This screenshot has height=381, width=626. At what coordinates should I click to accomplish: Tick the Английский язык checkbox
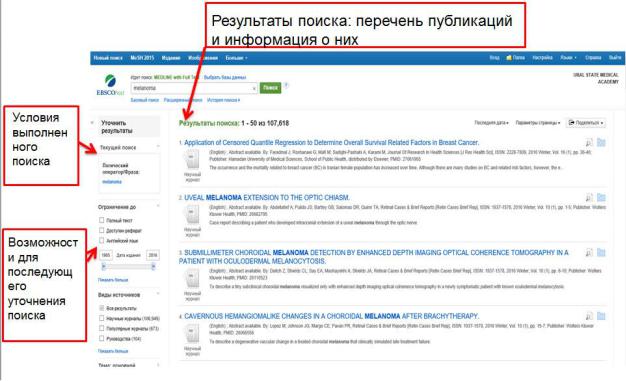point(101,240)
